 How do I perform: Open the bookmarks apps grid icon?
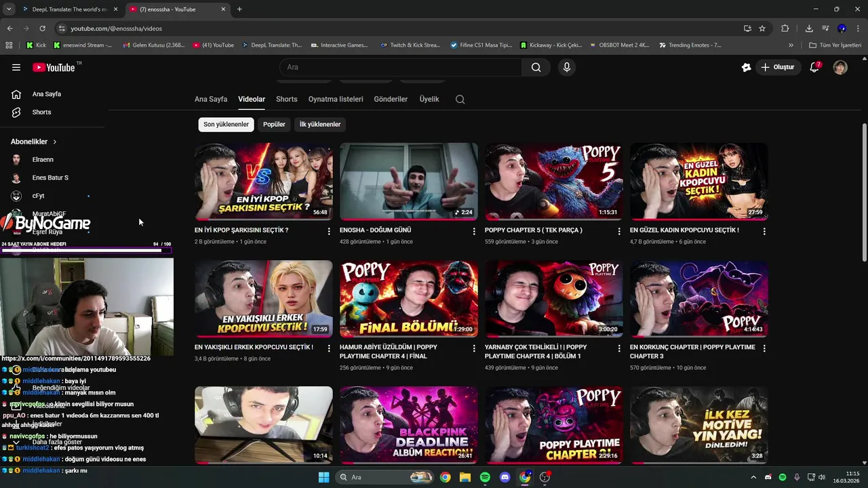pyautogui.click(x=9, y=45)
